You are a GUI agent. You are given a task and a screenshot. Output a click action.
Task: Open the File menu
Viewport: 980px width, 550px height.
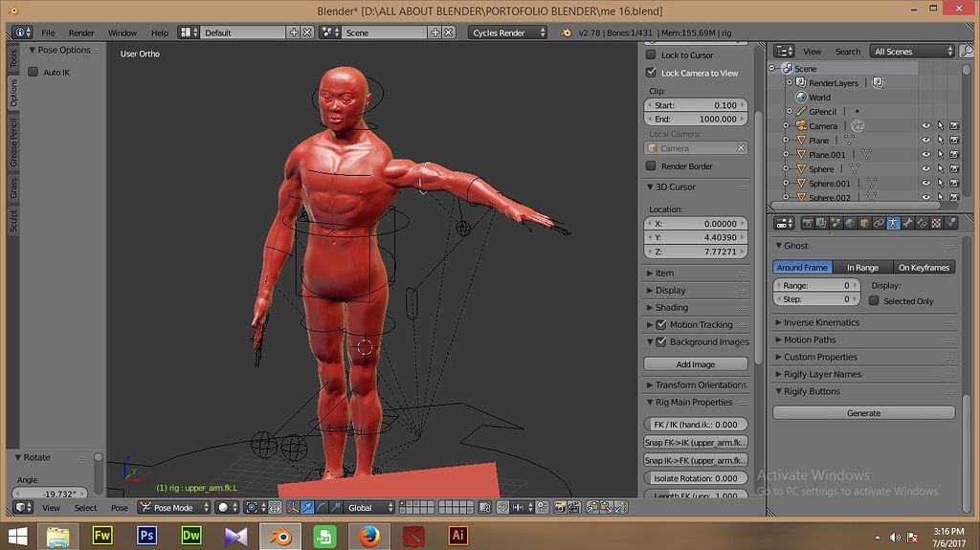coord(48,33)
